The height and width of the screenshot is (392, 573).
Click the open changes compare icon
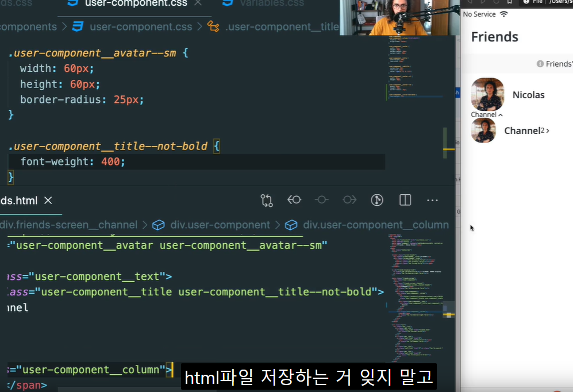[267, 200]
